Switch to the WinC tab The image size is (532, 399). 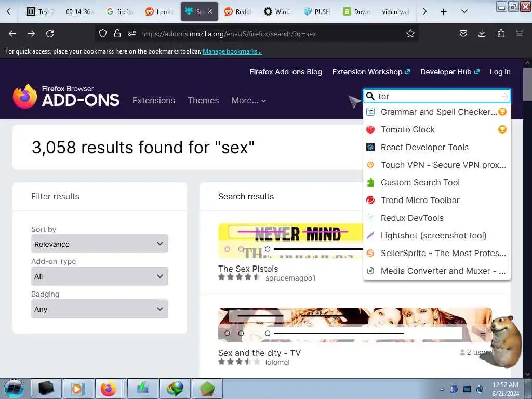click(277, 12)
